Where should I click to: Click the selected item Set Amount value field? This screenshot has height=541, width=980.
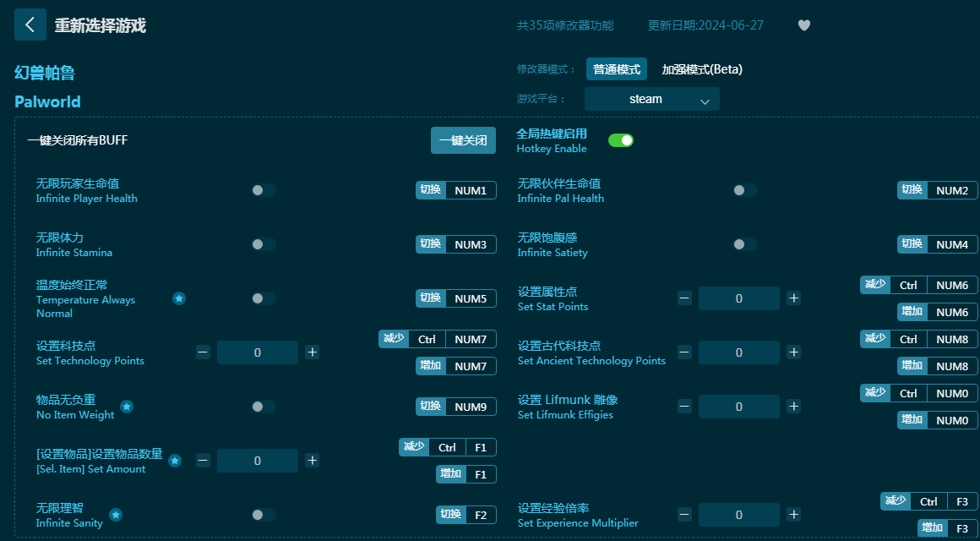point(258,461)
